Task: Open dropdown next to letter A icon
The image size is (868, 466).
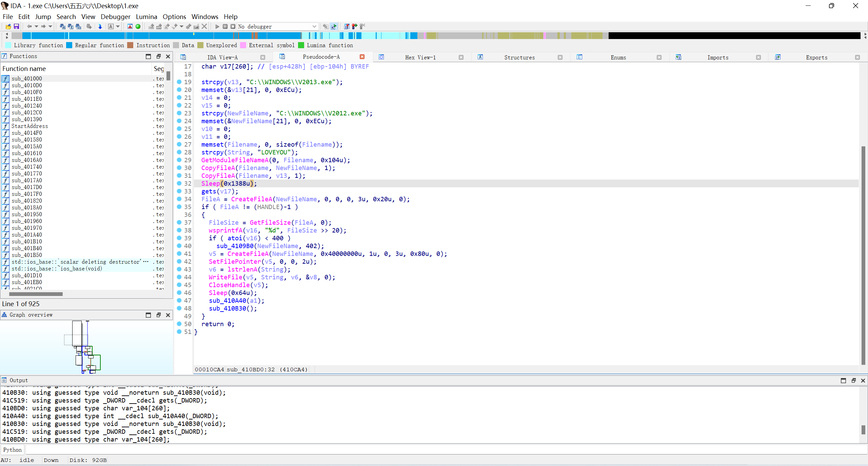Action: [x=118, y=26]
